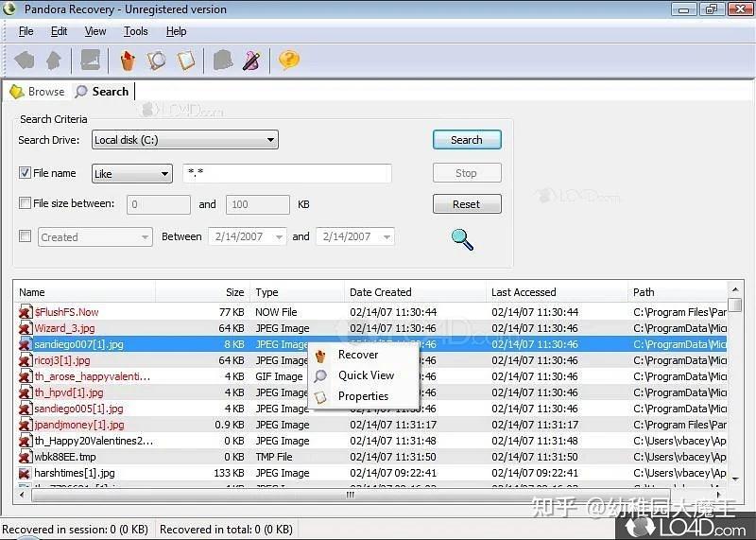Click the icon beside harshtimes[1].jpg

click(26, 473)
